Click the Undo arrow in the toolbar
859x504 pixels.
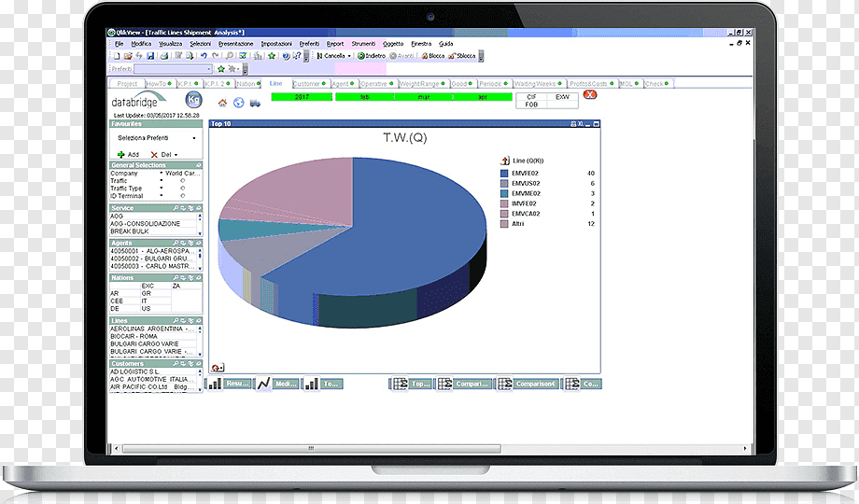(x=204, y=56)
